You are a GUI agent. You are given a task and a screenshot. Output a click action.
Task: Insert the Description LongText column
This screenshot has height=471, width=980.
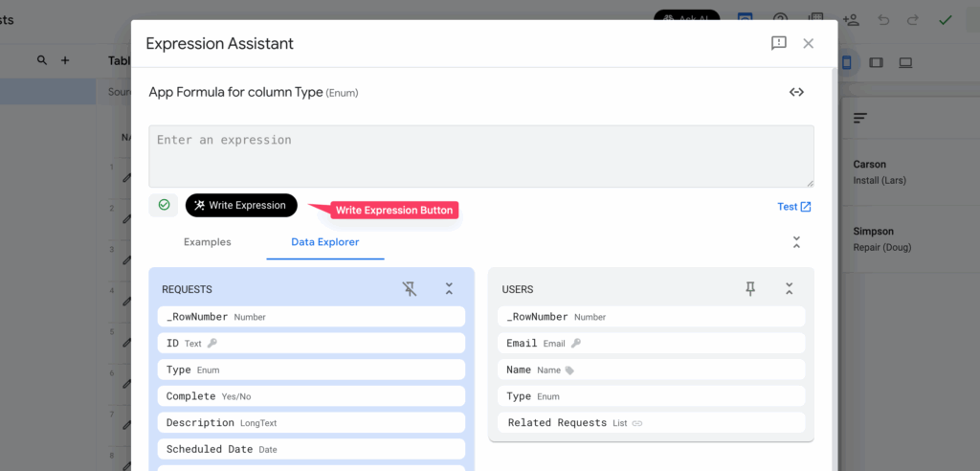tap(311, 423)
